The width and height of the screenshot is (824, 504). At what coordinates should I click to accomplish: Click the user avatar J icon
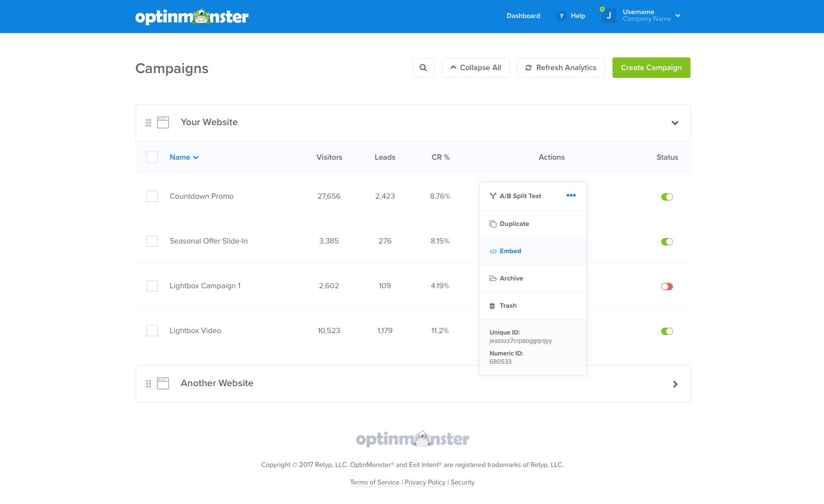(x=609, y=16)
